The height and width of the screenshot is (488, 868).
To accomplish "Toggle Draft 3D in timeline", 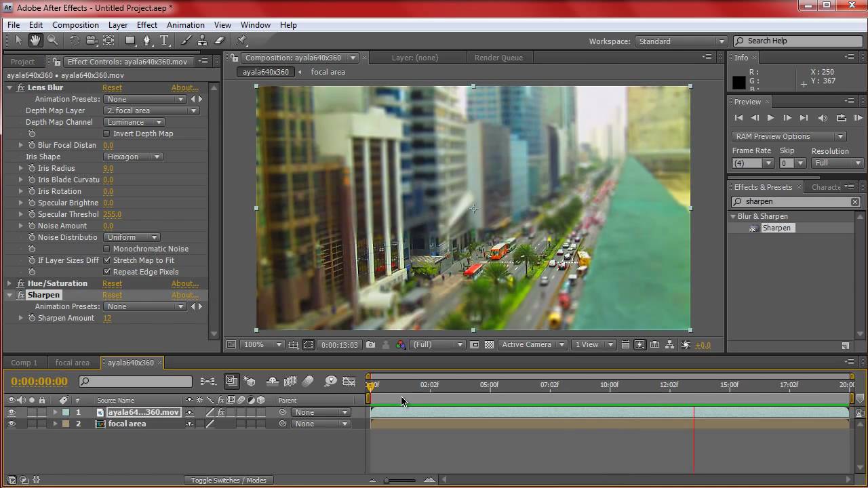I will [x=250, y=382].
